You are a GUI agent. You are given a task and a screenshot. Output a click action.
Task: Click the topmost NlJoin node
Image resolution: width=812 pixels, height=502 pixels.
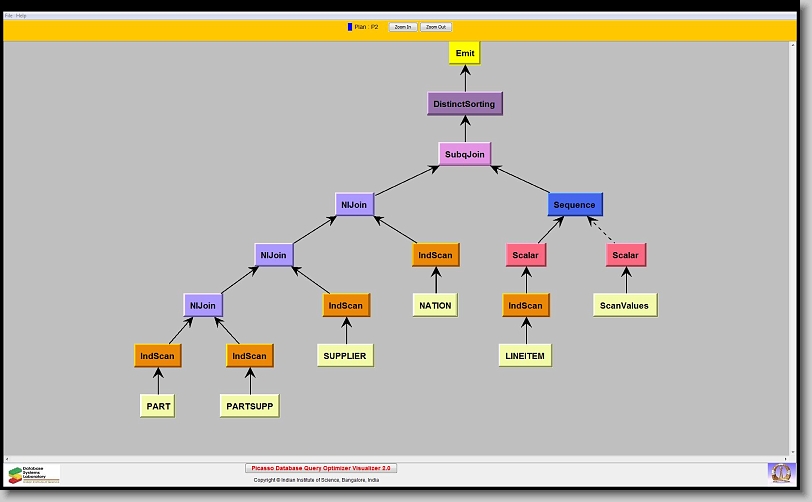click(x=354, y=205)
